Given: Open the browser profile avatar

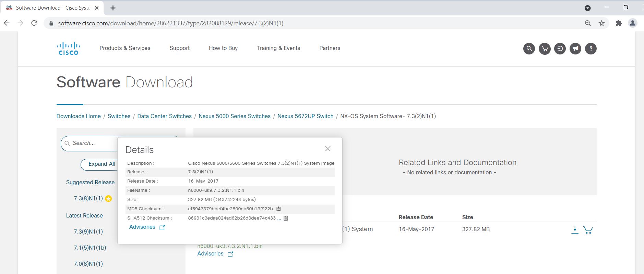Looking at the screenshot, I should (633, 23).
